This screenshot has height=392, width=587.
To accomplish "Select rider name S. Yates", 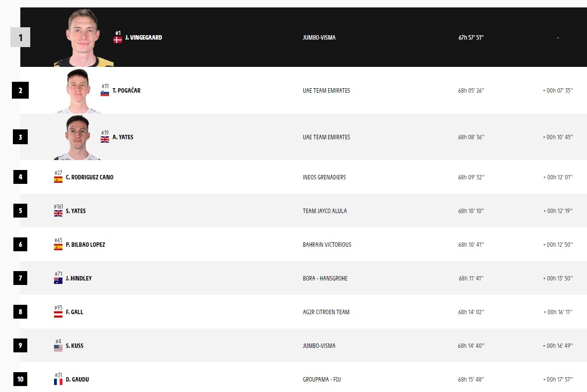I will [x=76, y=211].
